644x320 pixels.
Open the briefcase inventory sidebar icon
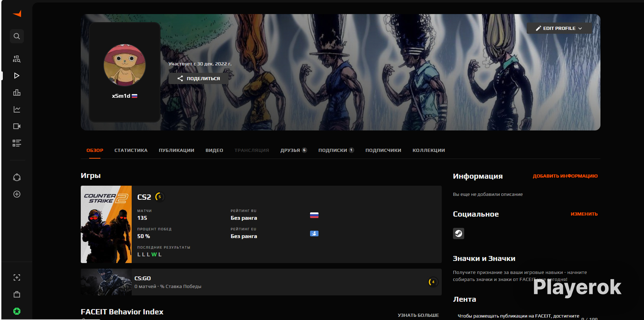pyautogui.click(x=17, y=294)
